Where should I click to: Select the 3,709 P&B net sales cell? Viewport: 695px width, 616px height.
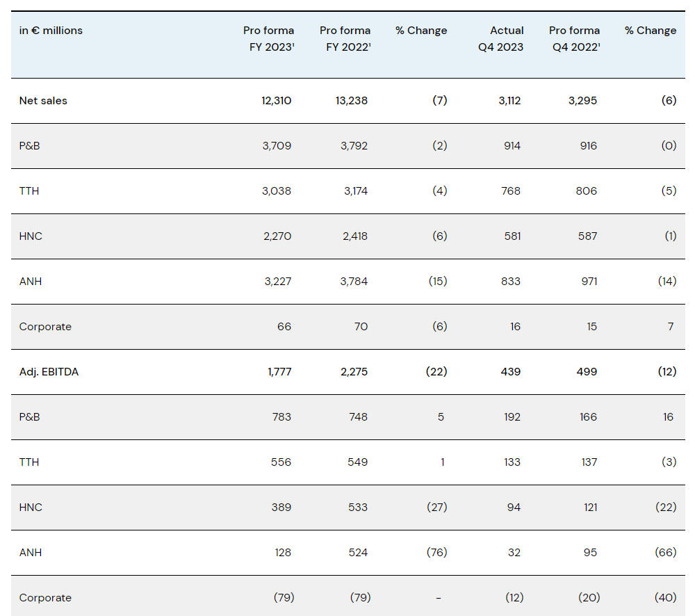277,146
